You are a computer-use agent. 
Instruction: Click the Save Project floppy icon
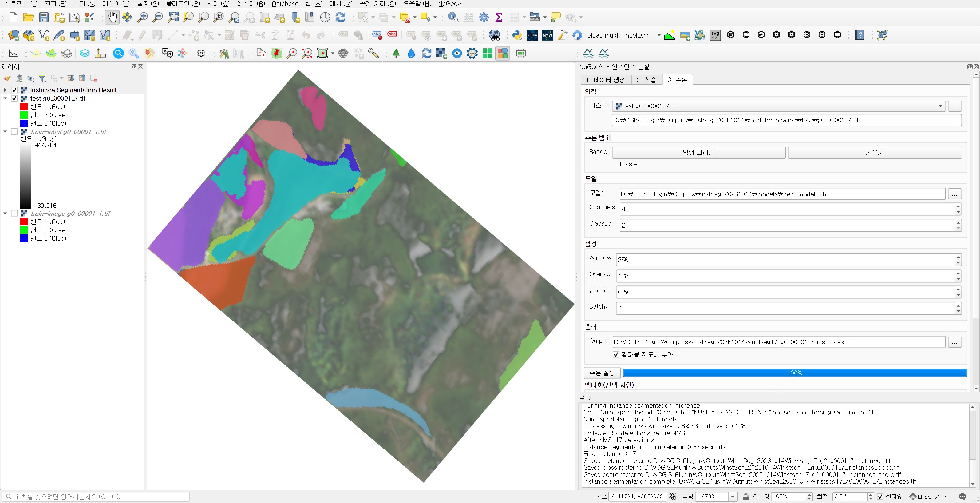coord(44,17)
